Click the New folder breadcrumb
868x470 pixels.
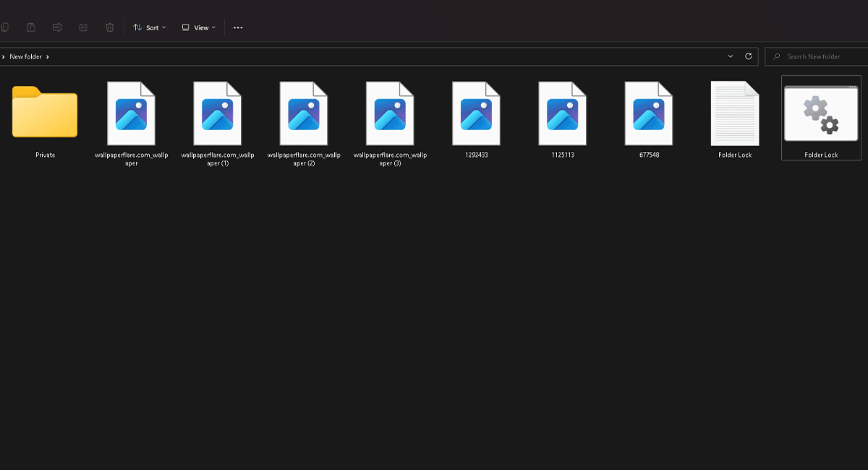[25, 56]
